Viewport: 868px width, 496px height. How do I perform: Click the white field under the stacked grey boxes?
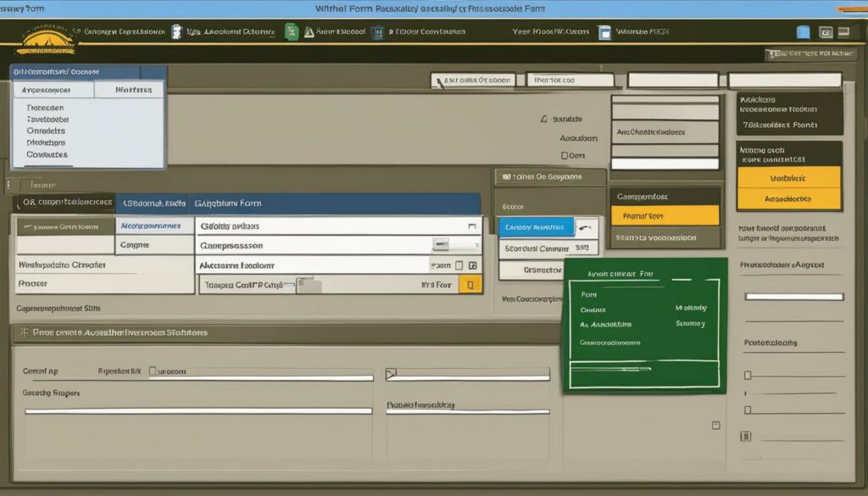665,164
